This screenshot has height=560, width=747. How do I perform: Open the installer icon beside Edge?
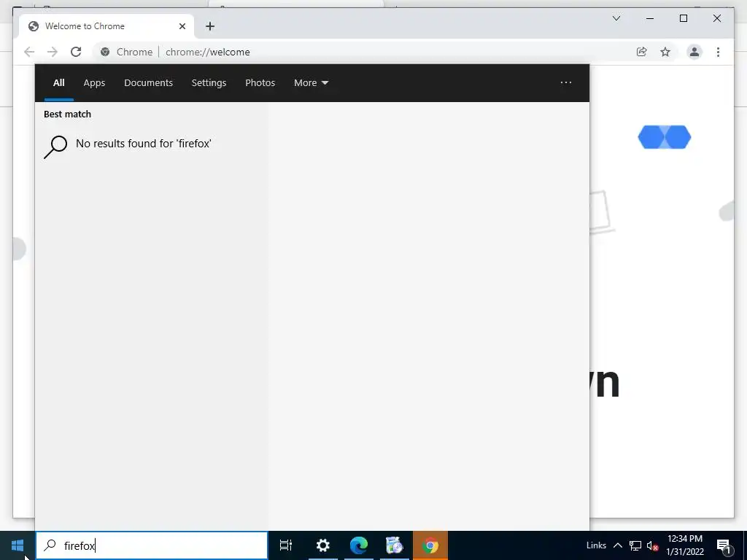point(395,545)
